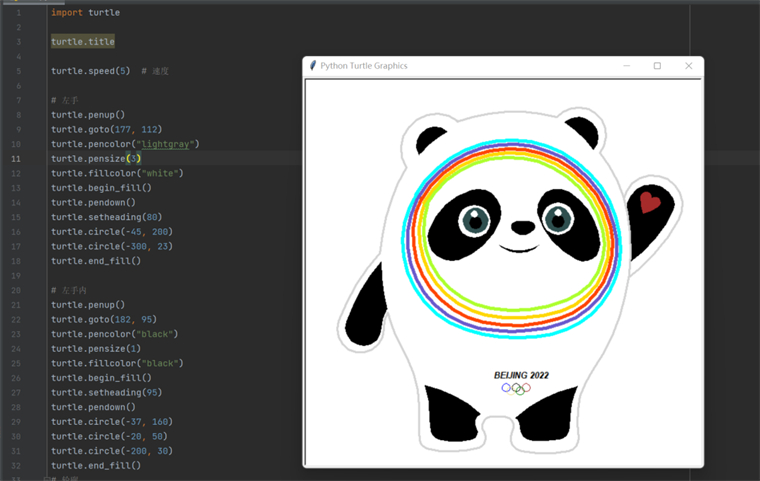760x481 pixels.
Task: Click 'turtle.fillcolor("black")' line
Action: (117, 363)
